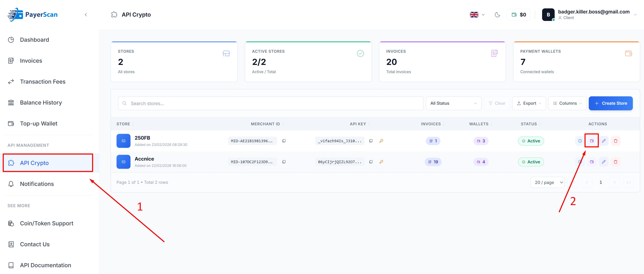Edit the 250FB store with pencil icon

point(604,141)
